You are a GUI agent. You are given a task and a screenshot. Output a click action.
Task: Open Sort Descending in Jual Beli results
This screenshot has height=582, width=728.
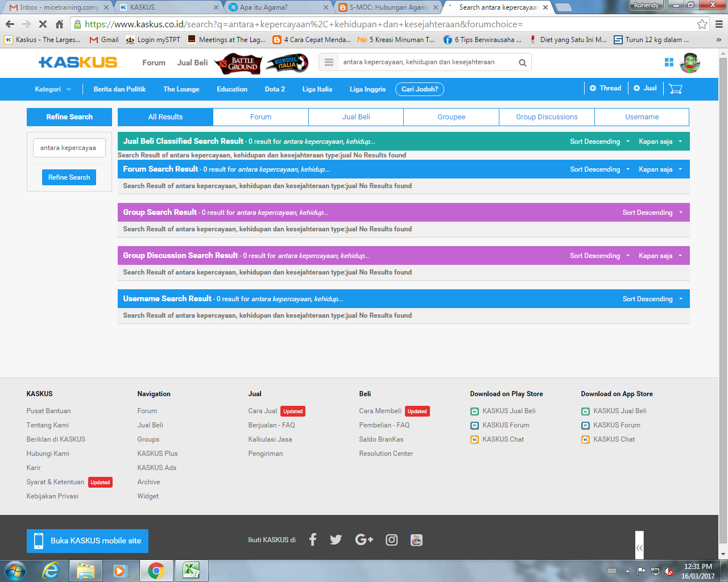pos(599,142)
